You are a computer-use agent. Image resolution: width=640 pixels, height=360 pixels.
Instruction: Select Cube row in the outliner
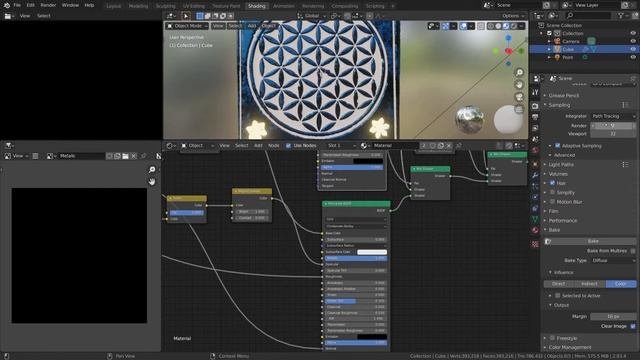click(x=584, y=49)
